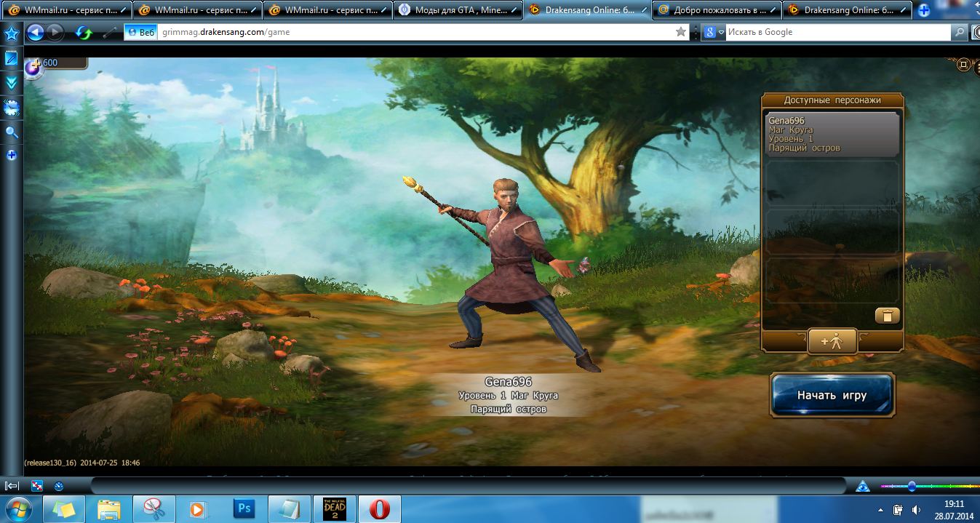Click the mage character model
This screenshot has width=980, height=523.
(x=509, y=276)
